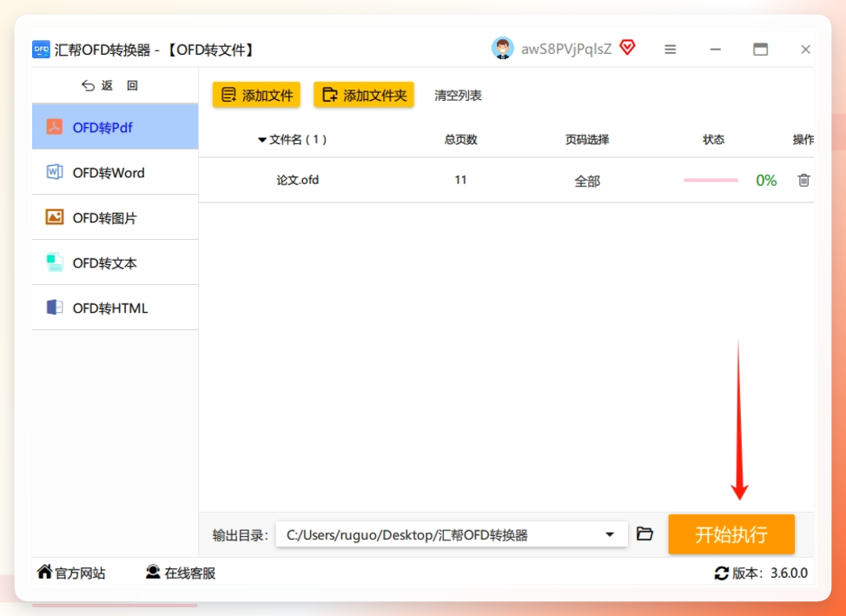Switch to the OFD转HTML mode
Screen dimensions: 846x616
tap(115, 308)
